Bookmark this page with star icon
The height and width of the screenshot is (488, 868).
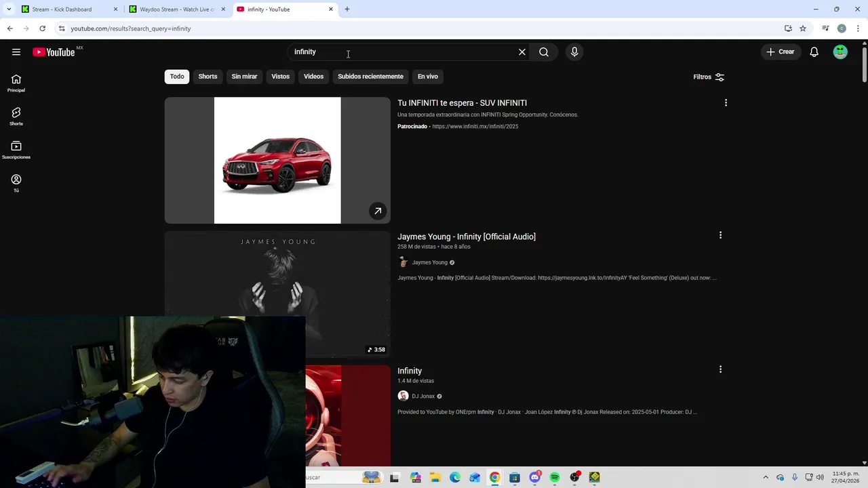tap(803, 28)
